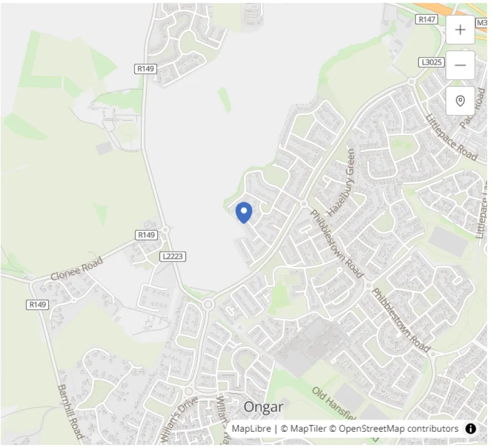
Task: Click the Ongar place label
Action: (263, 407)
